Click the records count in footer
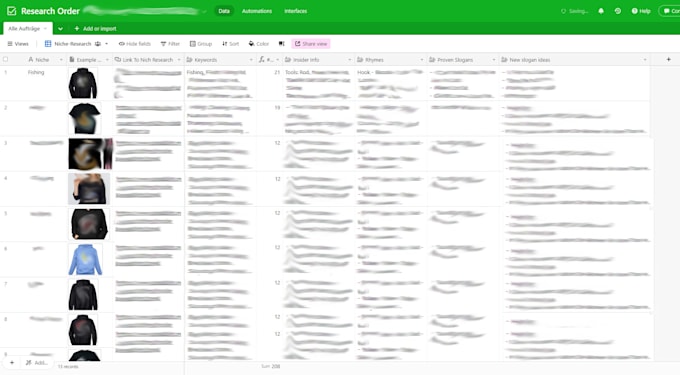 68,366
